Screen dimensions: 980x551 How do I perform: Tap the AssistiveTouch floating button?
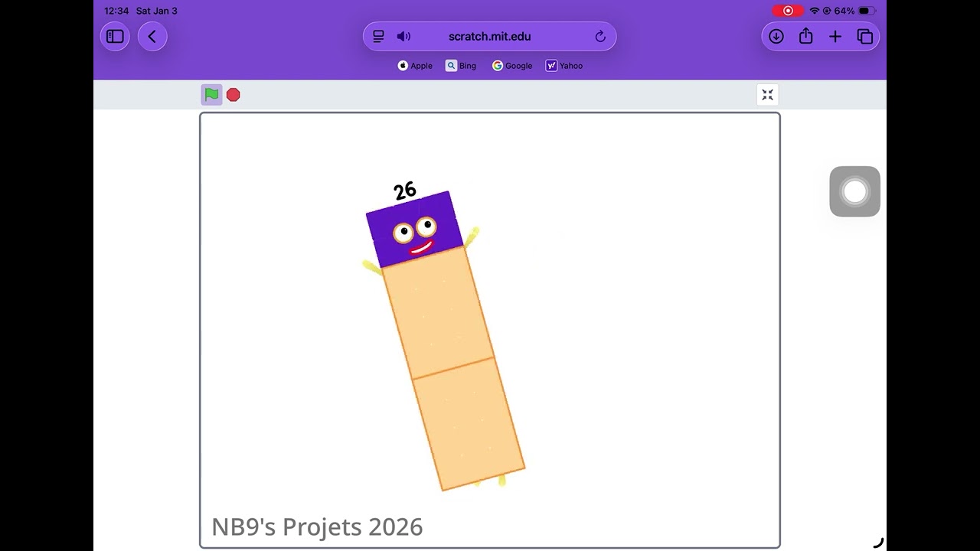(854, 191)
